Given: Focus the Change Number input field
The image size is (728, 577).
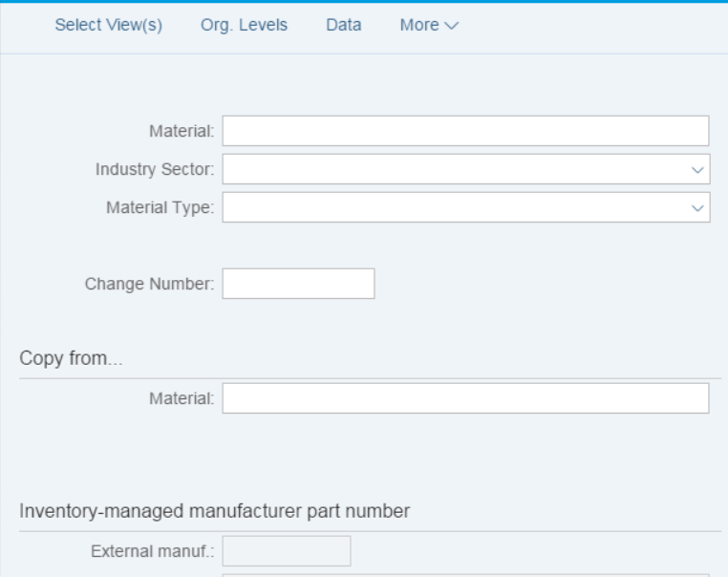Looking at the screenshot, I should (298, 284).
